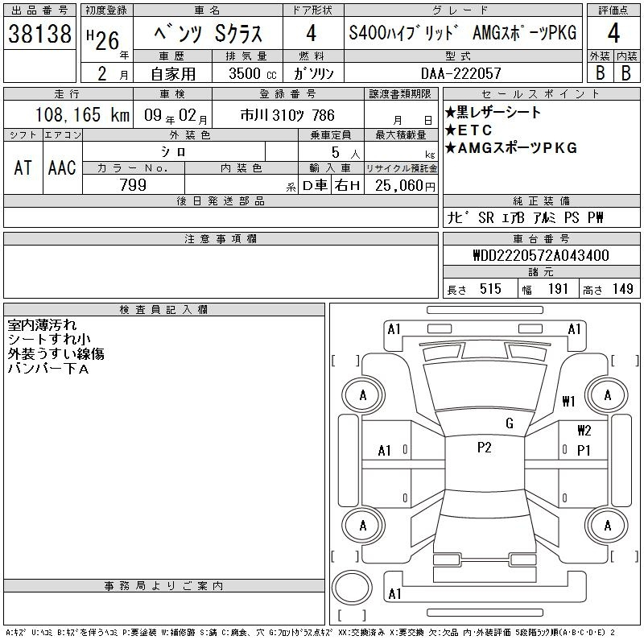Click the color number 799 field
This screenshot has width=644, height=644.
tap(133, 185)
